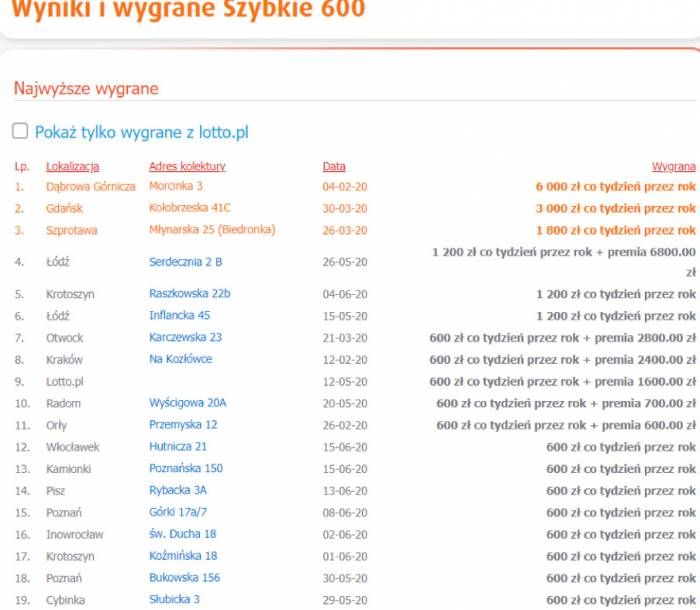Viewport: 700px width, 610px height.
Task: Open the Kołobrzeska 41C address link
Action: coord(190,208)
